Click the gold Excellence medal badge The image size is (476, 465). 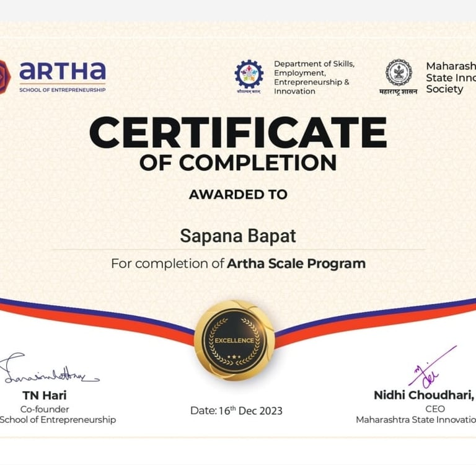[234, 340]
